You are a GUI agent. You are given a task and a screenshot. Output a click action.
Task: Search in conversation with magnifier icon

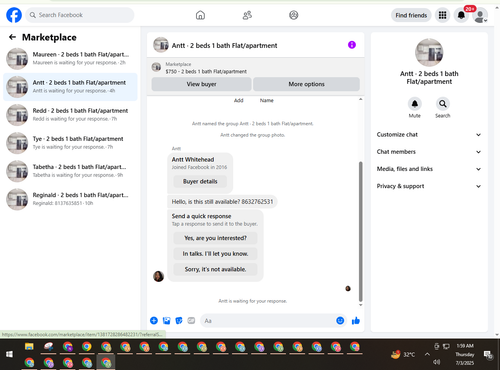(443, 104)
